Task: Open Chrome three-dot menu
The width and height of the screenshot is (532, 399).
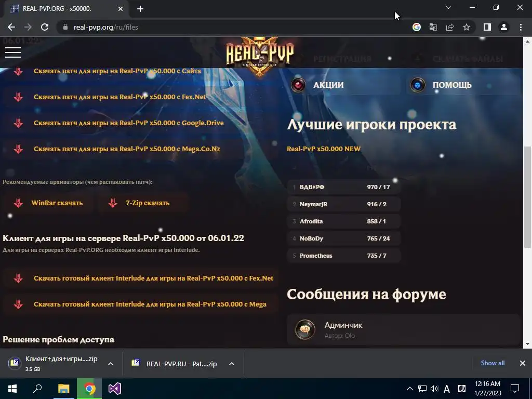Action: point(521,27)
